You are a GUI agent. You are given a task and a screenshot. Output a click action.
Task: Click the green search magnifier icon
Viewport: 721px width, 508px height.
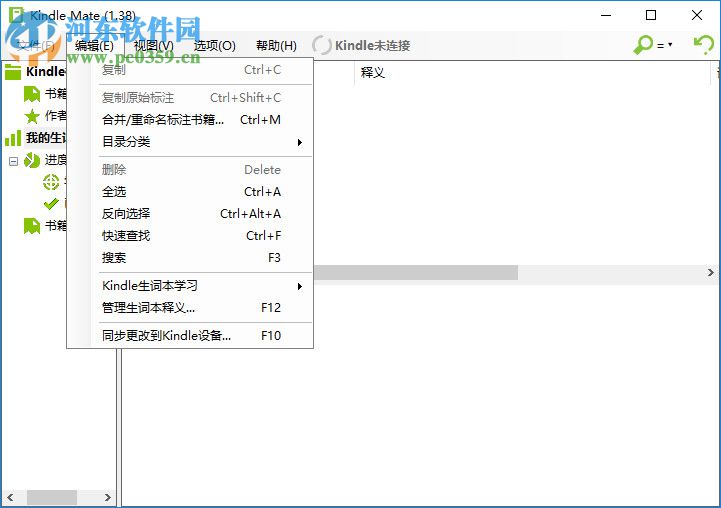point(643,45)
